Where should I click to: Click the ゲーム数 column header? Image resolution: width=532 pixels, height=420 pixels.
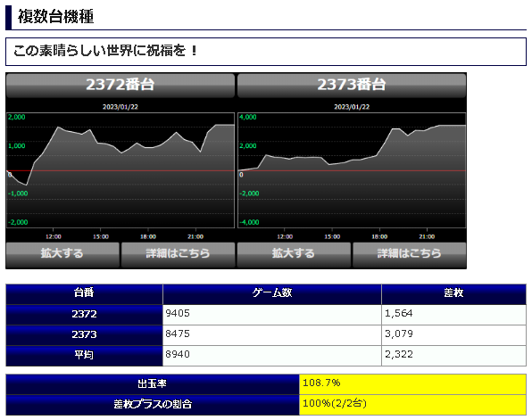(272, 294)
